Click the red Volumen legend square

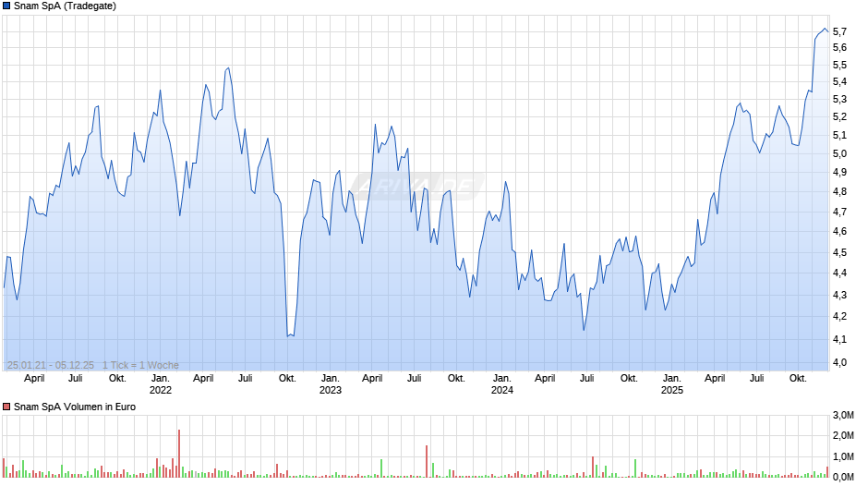(x=6, y=407)
